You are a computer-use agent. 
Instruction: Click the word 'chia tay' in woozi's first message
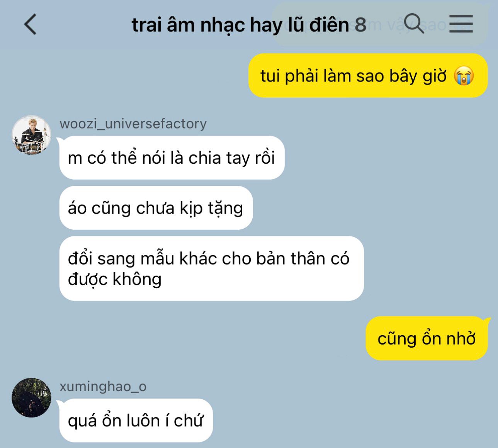[219, 158]
